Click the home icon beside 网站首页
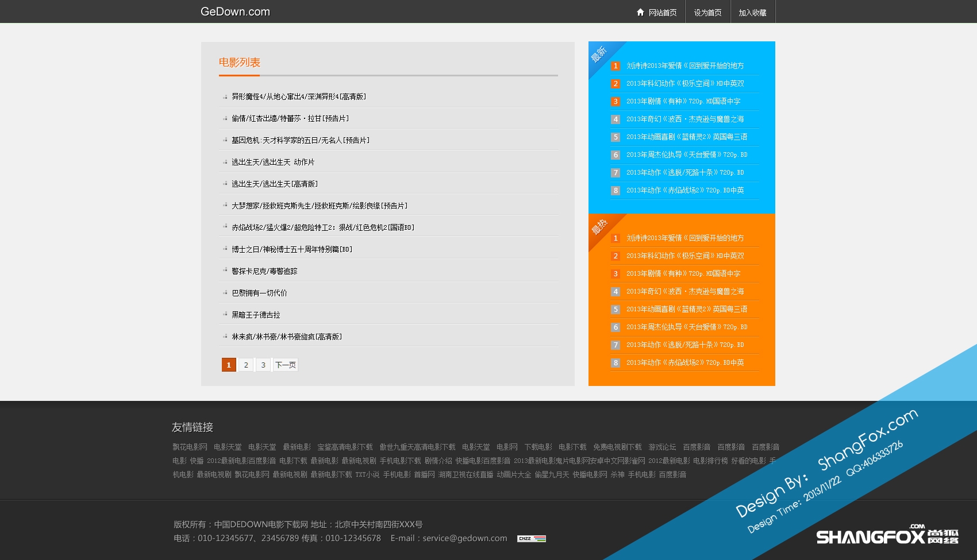The width and height of the screenshot is (977, 560). 640,12
